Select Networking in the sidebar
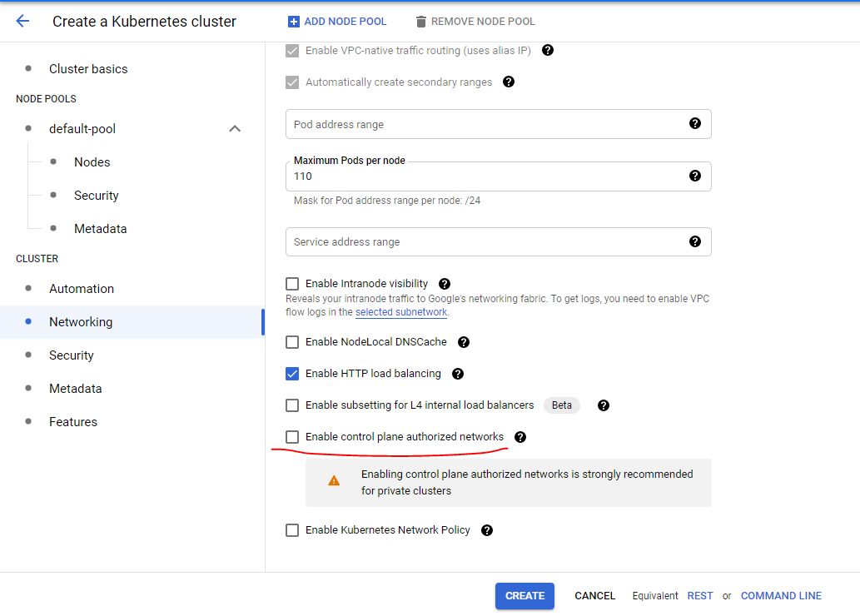 (132, 322)
